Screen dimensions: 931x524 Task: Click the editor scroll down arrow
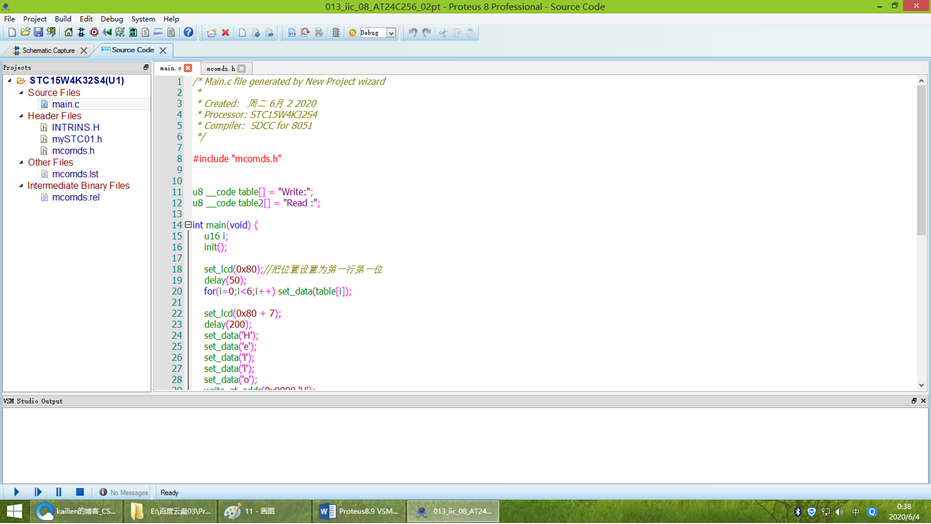pyautogui.click(x=921, y=385)
